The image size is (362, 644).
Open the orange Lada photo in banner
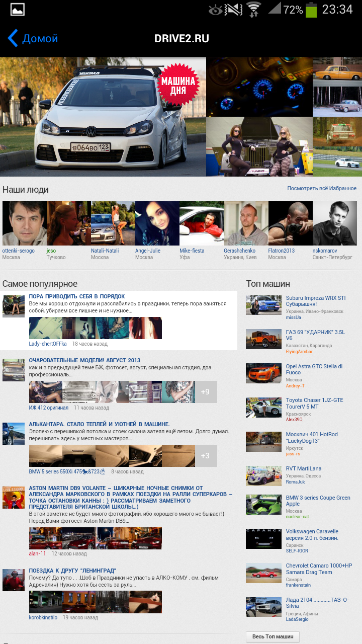pyautogui.click(x=337, y=71)
